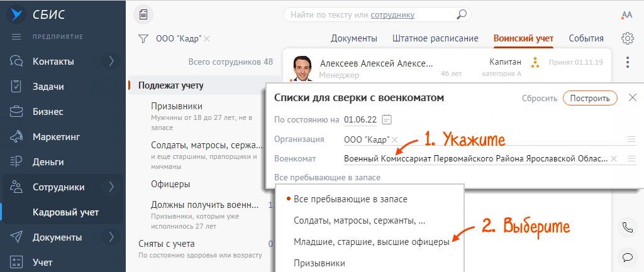
Task: Open the 'Все пребывающие в запасе' dropdown
Action: pos(327,178)
